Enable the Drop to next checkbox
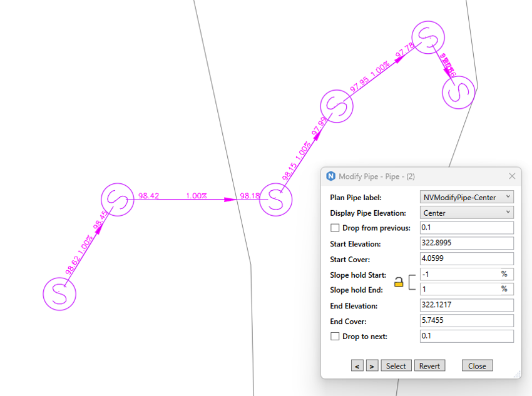This screenshot has height=396, width=532. 335,337
